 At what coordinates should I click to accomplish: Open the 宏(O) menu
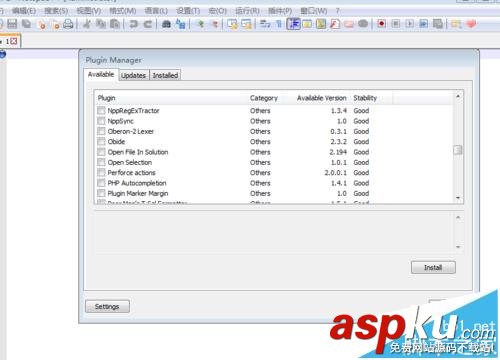point(217,11)
